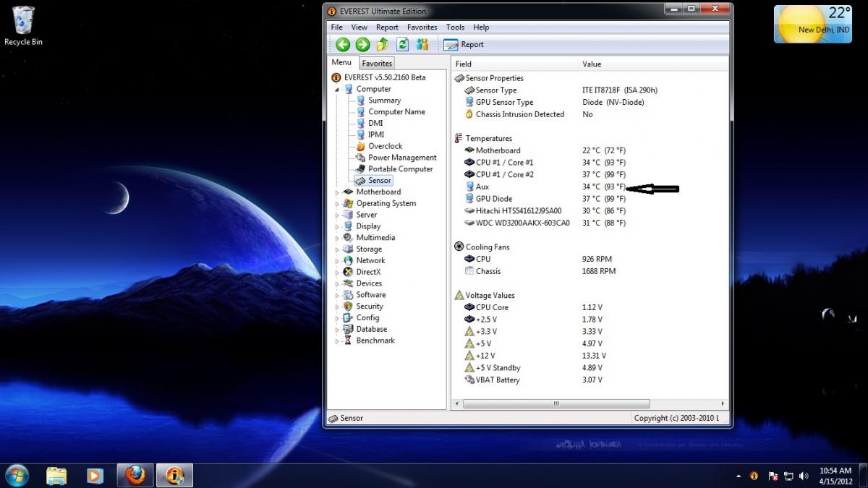This screenshot has height=488, width=868.
Task: Open the Recycle Bin desktop icon
Action: coord(23,26)
